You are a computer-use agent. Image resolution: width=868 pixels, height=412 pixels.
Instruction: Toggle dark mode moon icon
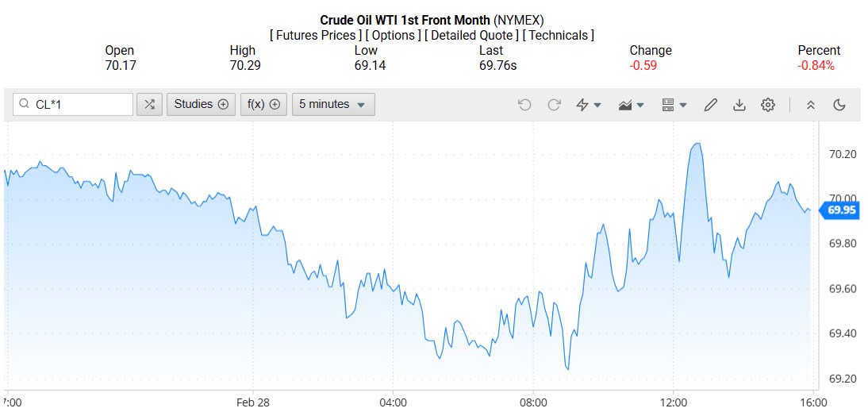pos(839,104)
